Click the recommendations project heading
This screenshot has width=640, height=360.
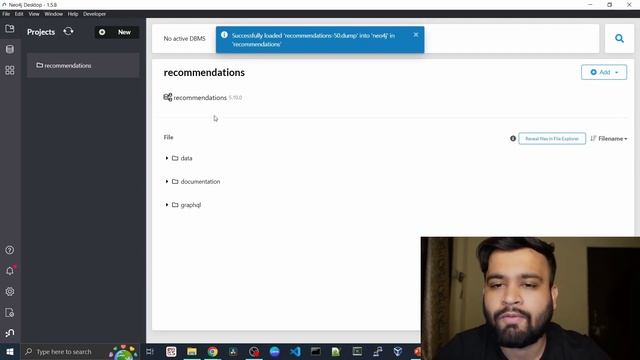[204, 73]
